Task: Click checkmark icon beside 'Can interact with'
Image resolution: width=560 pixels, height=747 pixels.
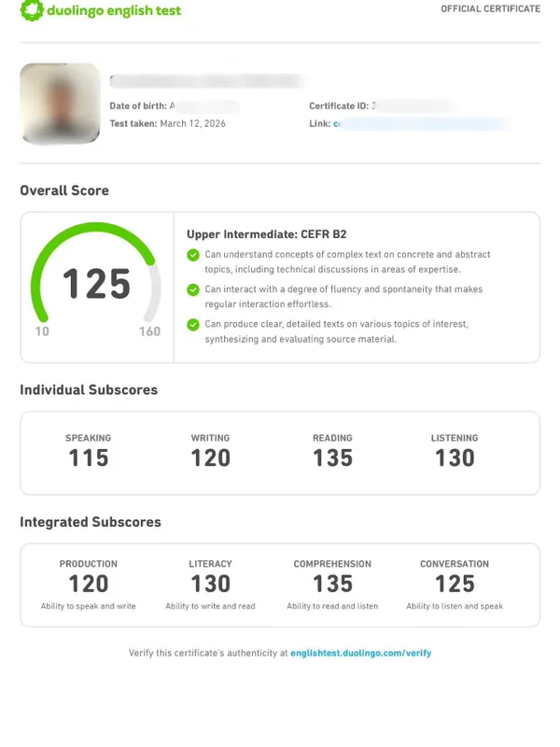Action: (193, 289)
